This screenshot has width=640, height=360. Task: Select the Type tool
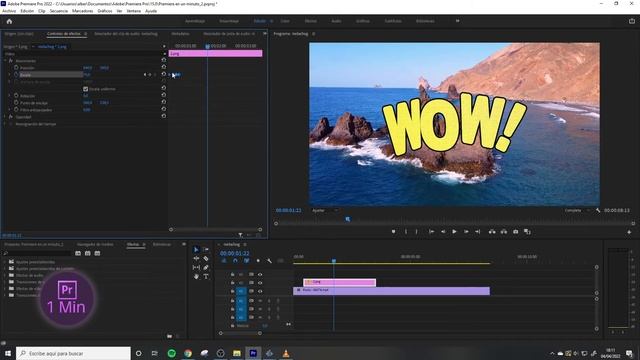tap(206, 276)
